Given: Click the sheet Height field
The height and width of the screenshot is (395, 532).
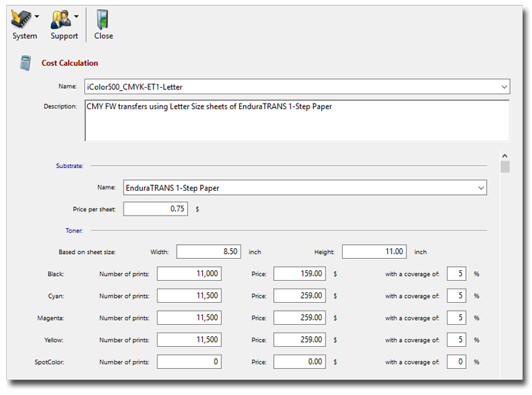Looking at the screenshot, I should (x=374, y=252).
